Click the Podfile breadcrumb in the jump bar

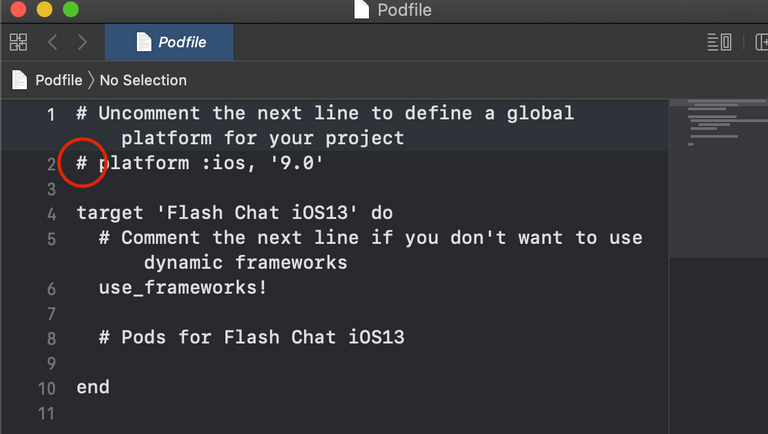pos(59,80)
